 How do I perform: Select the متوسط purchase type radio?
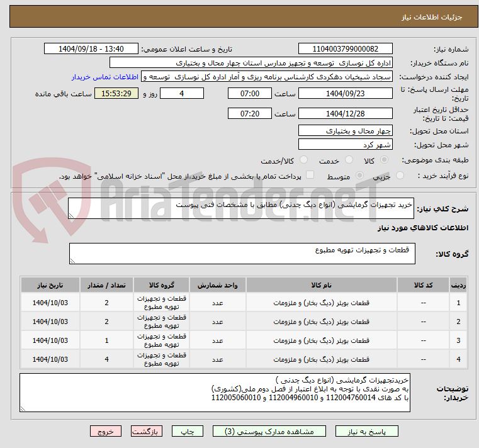point(359,176)
